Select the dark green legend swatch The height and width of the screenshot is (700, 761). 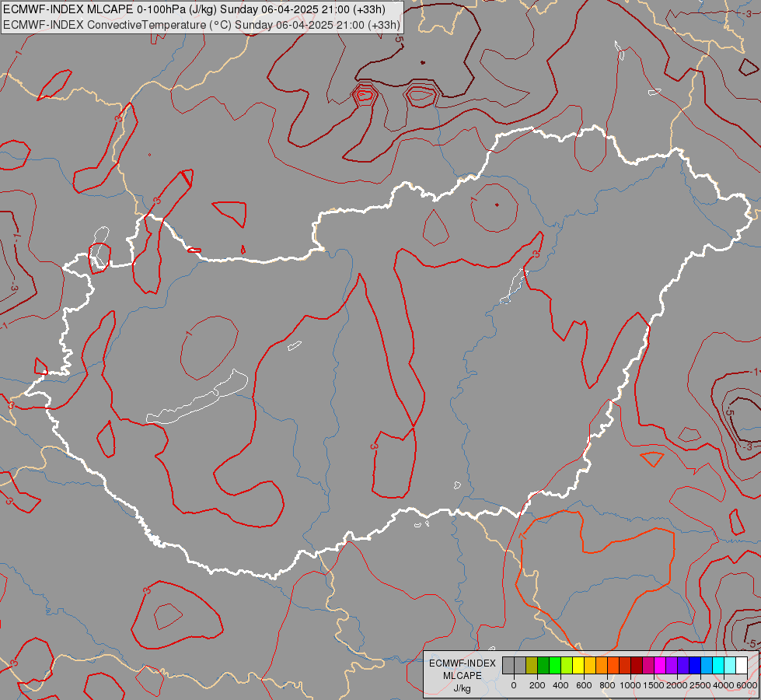coord(543,666)
